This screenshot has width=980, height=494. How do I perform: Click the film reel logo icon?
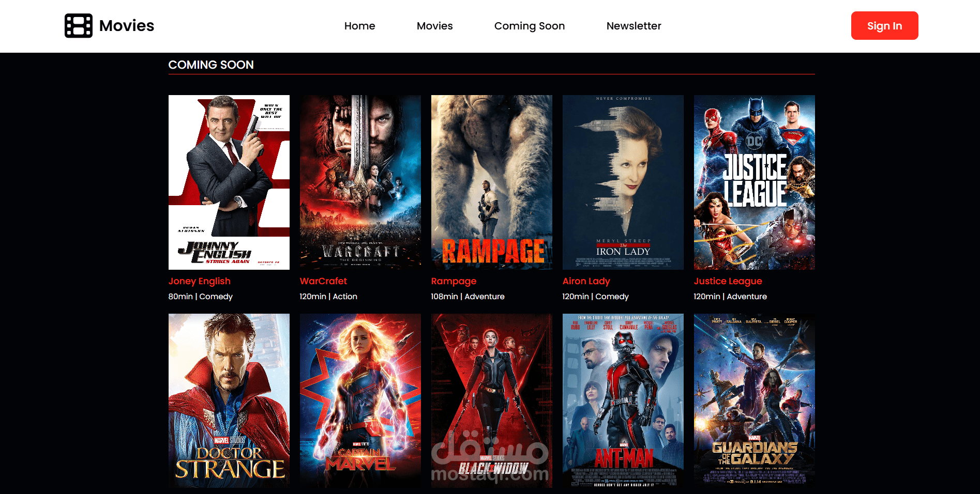click(x=79, y=26)
